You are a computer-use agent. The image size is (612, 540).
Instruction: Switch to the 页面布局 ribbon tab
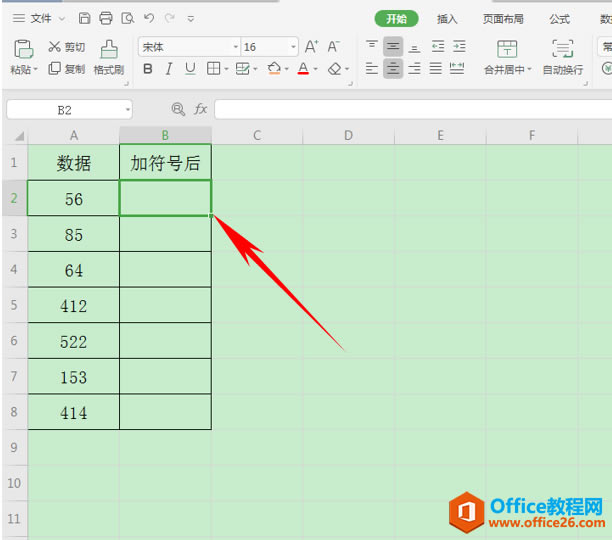[503, 19]
